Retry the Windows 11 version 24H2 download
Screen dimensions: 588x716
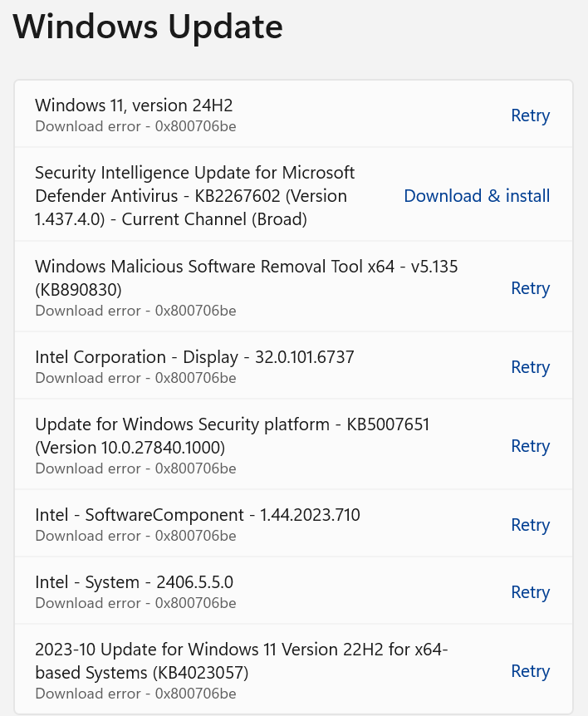pyautogui.click(x=530, y=115)
